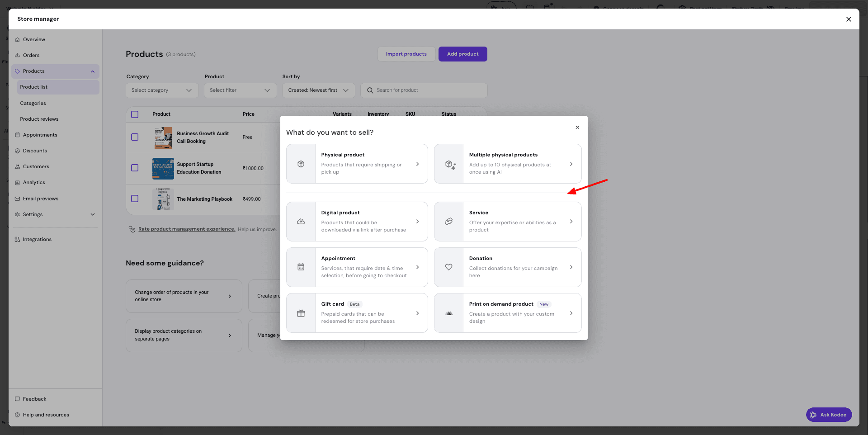Open Analytics from the sidebar

pyautogui.click(x=34, y=183)
